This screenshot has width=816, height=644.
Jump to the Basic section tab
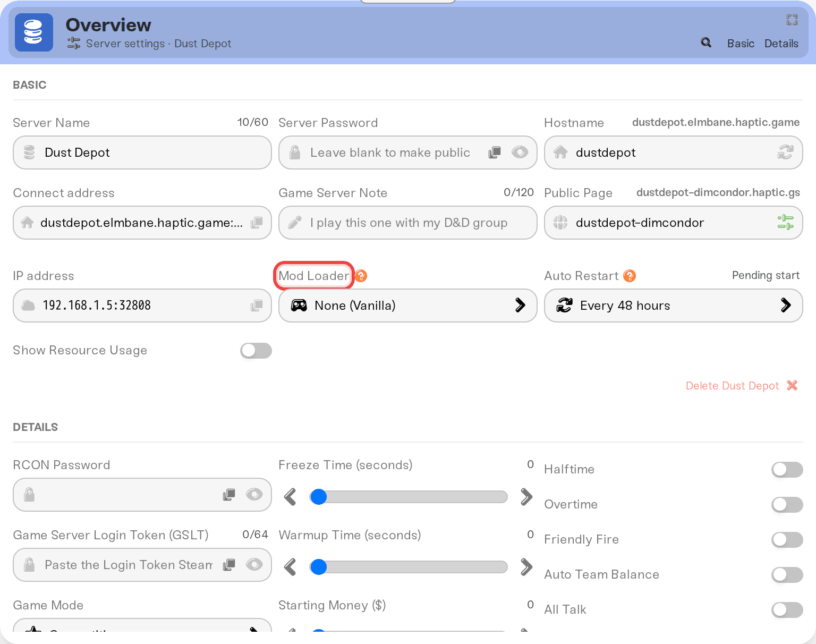click(741, 44)
